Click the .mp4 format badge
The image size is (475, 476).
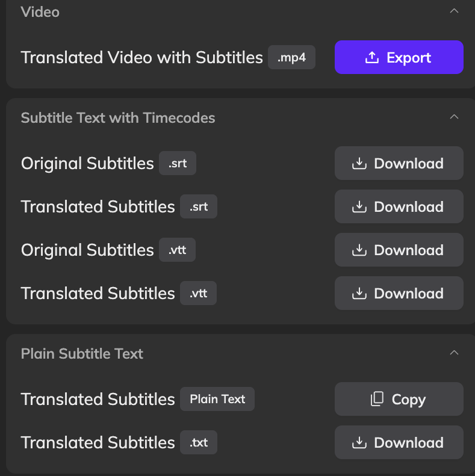click(x=291, y=58)
